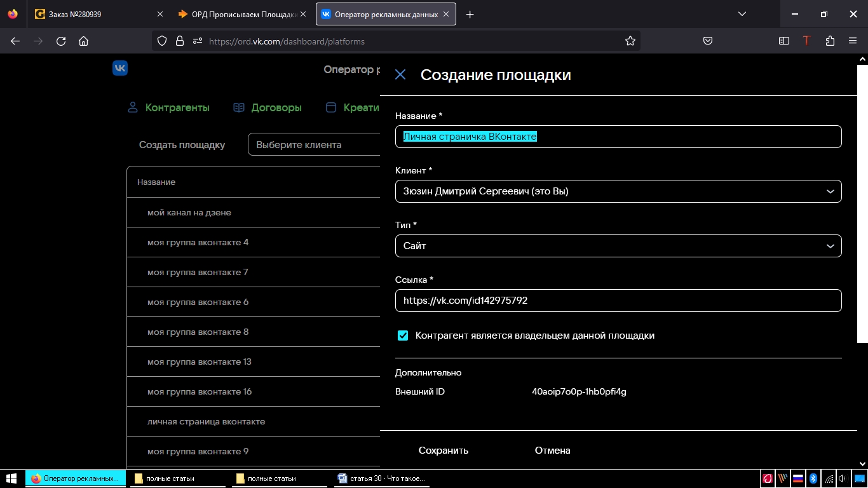Screen dimensions: 868x488
Task: Uncheck Контрагент является владельцем данной площадки
Action: [x=403, y=335]
